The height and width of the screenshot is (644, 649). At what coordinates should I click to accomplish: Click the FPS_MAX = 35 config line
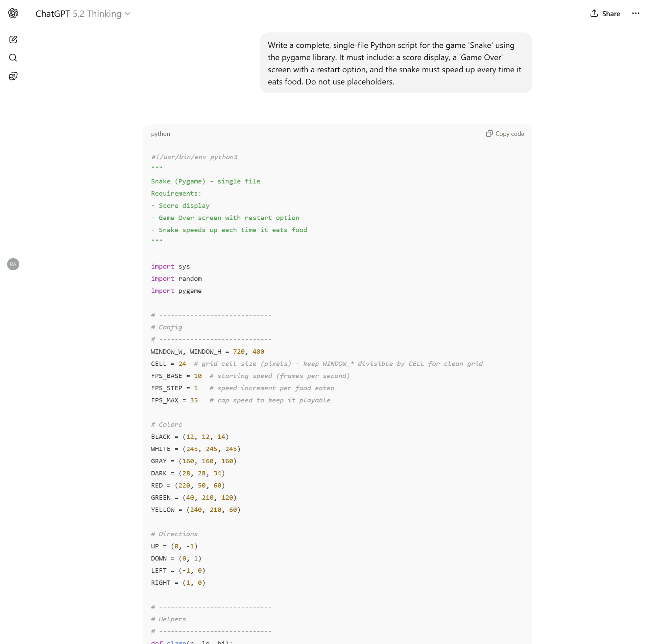(174, 400)
